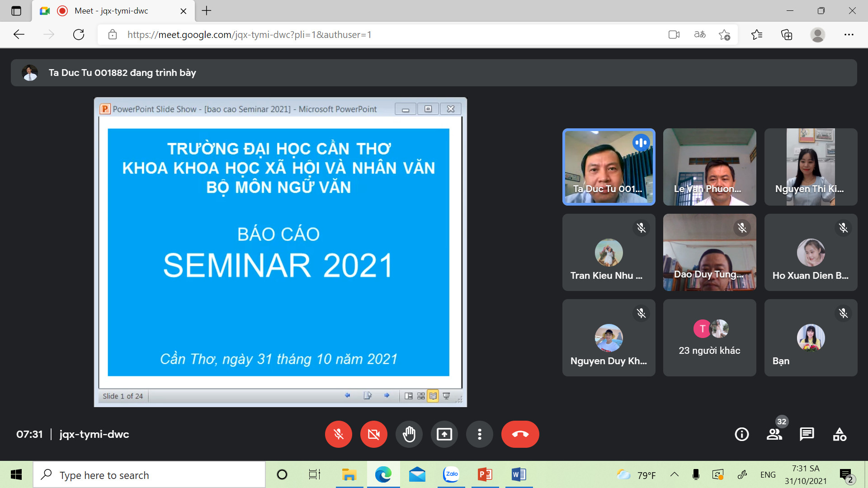The image size is (868, 488).
Task: Leave the call with red hang-up button
Action: (x=520, y=434)
